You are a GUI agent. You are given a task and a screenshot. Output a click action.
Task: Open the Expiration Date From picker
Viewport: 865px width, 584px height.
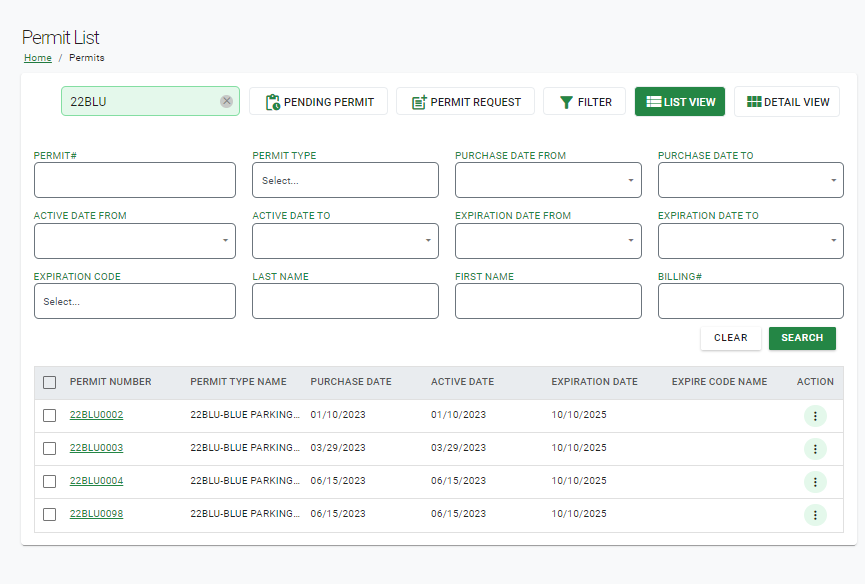pyautogui.click(x=548, y=240)
